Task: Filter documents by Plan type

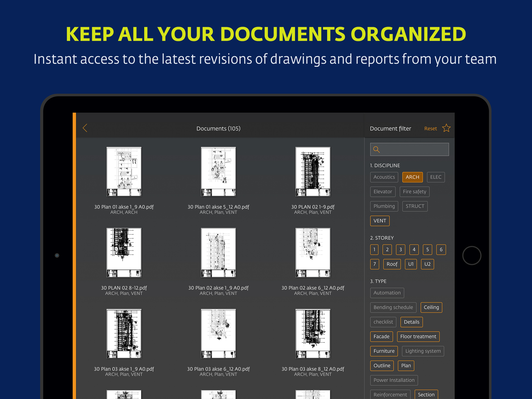Action: [406, 365]
